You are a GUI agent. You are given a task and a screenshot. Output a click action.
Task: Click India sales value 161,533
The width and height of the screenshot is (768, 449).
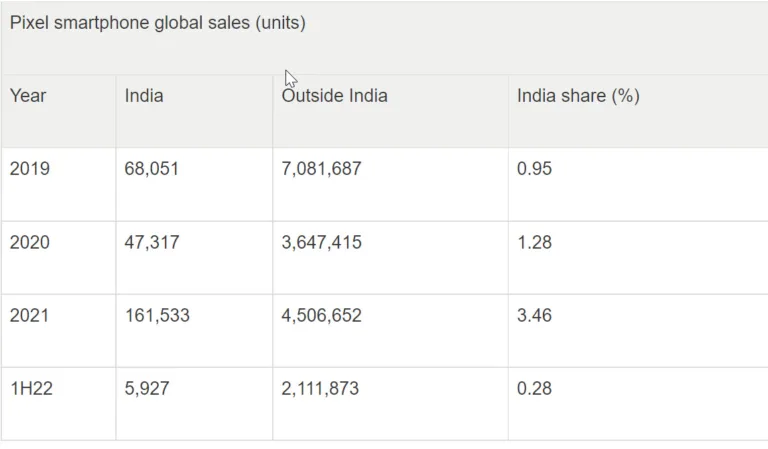coord(157,315)
